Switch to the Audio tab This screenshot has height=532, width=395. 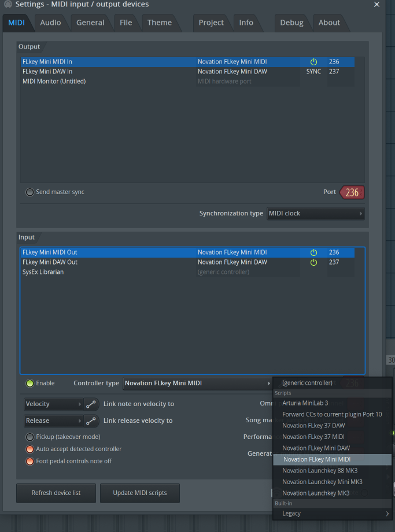point(51,23)
